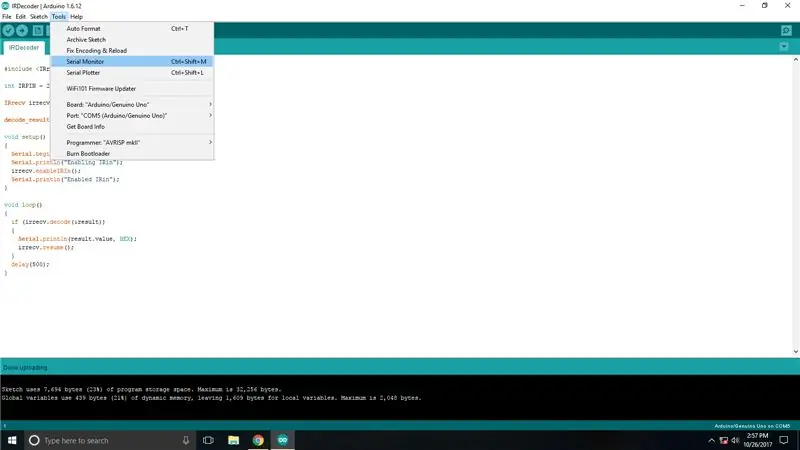The height and width of the screenshot is (450, 800).
Task: Click 'Arduino/Genuino Uno on COM5' status text
Action: (x=752, y=426)
